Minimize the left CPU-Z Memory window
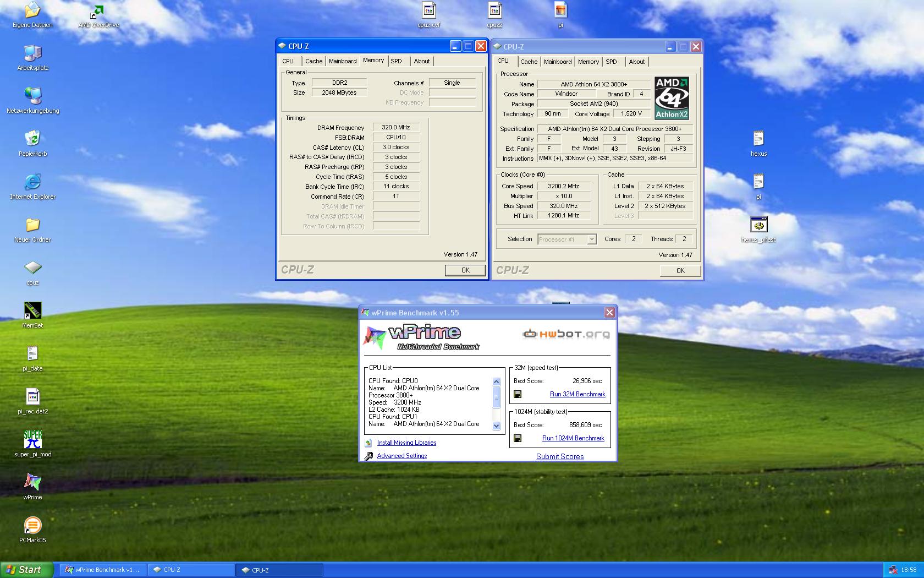The width and height of the screenshot is (924, 578). [455, 46]
